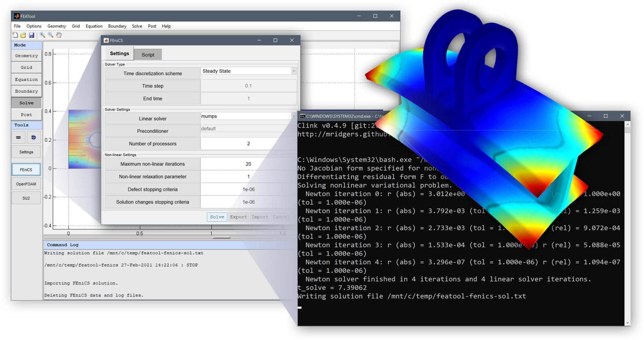Click the Non-linear relaxation parameter field
644x340 pixels.
pyautogui.click(x=249, y=177)
